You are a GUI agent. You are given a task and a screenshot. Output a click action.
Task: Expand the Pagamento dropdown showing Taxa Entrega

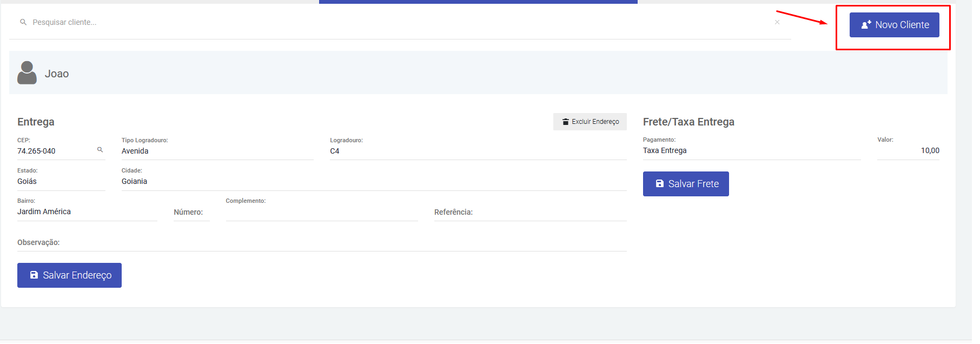pyautogui.click(x=751, y=150)
